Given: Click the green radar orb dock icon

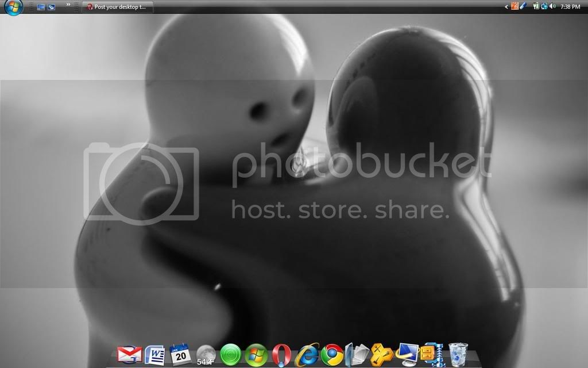Looking at the screenshot, I should pyautogui.click(x=231, y=355).
